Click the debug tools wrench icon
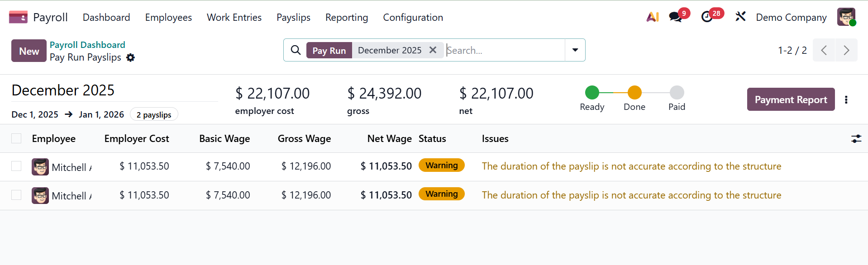 click(740, 17)
